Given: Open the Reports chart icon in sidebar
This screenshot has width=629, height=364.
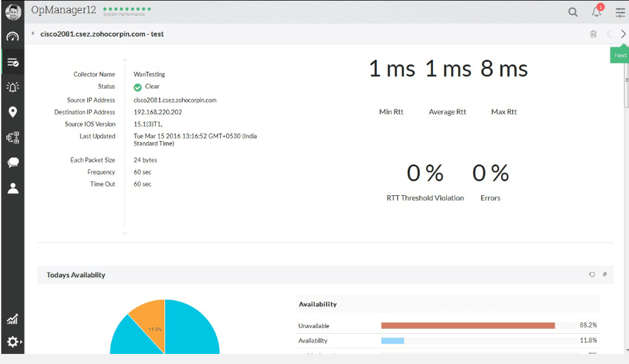Looking at the screenshot, I should (13, 319).
